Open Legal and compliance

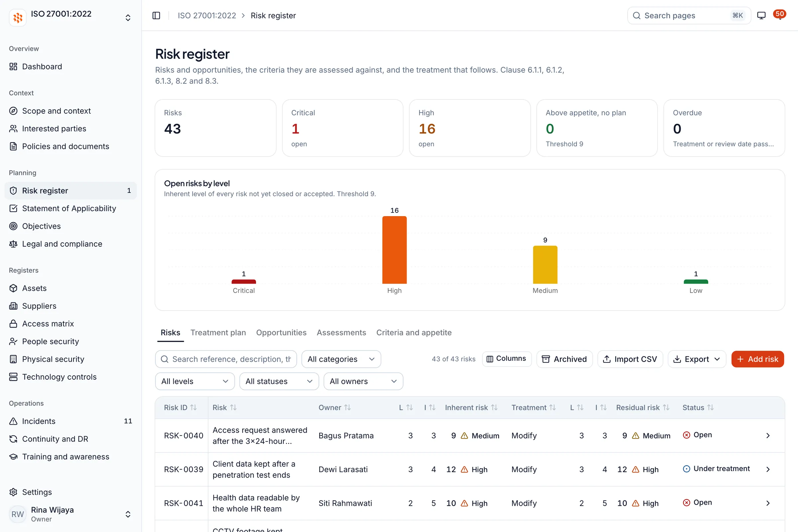(70, 244)
